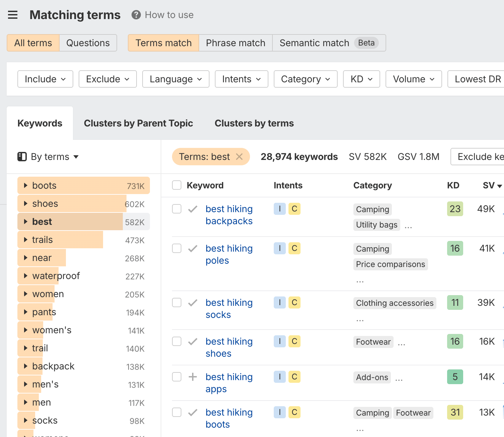Select the near term in sidebar
The height and width of the screenshot is (437, 504).
click(x=84, y=258)
